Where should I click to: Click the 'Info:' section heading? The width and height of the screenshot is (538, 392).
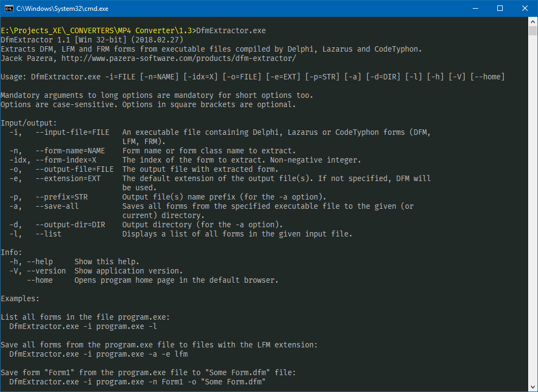pos(11,252)
